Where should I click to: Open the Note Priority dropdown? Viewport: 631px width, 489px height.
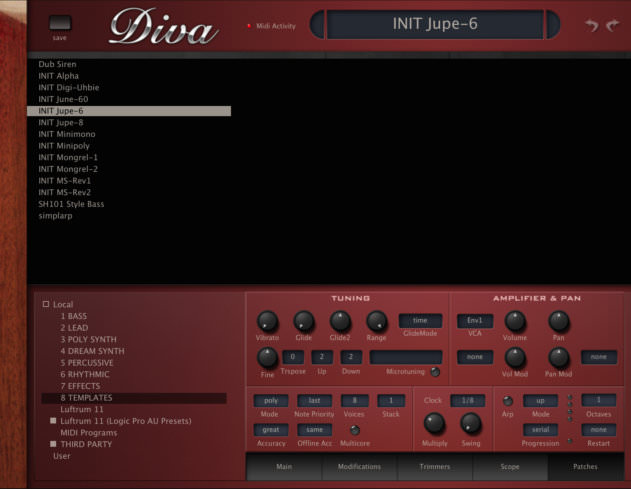[x=314, y=400]
